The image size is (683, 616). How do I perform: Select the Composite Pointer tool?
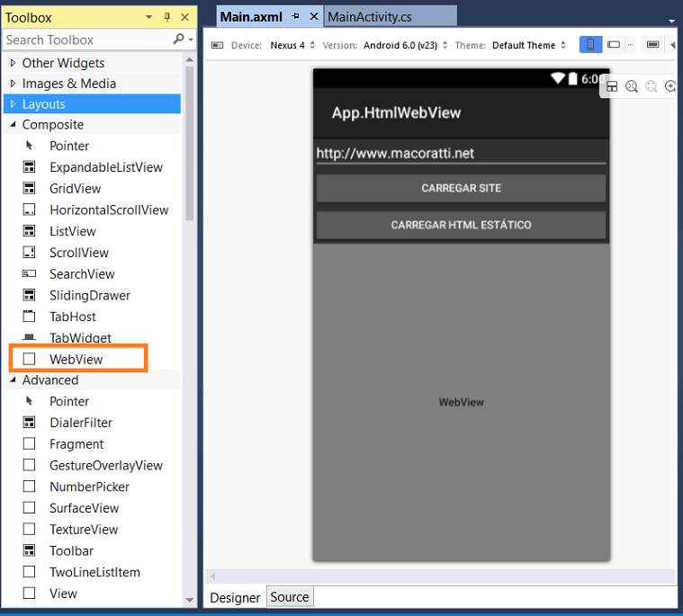click(68, 146)
